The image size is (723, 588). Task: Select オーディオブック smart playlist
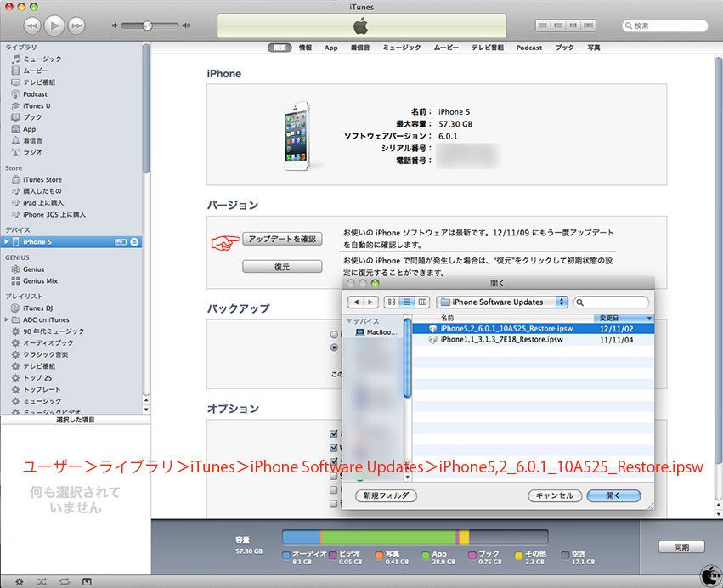click(x=48, y=342)
